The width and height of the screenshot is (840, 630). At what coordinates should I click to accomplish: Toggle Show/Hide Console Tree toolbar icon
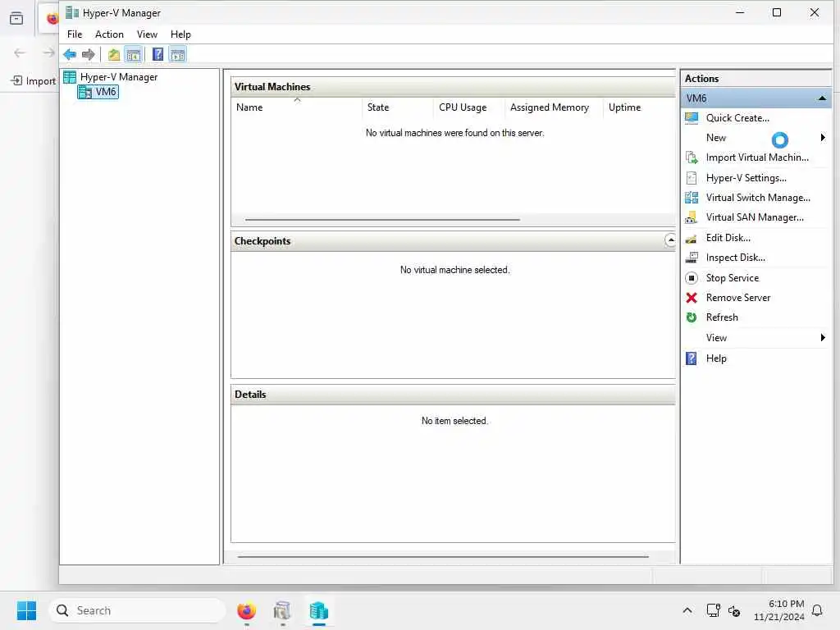tap(134, 54)
